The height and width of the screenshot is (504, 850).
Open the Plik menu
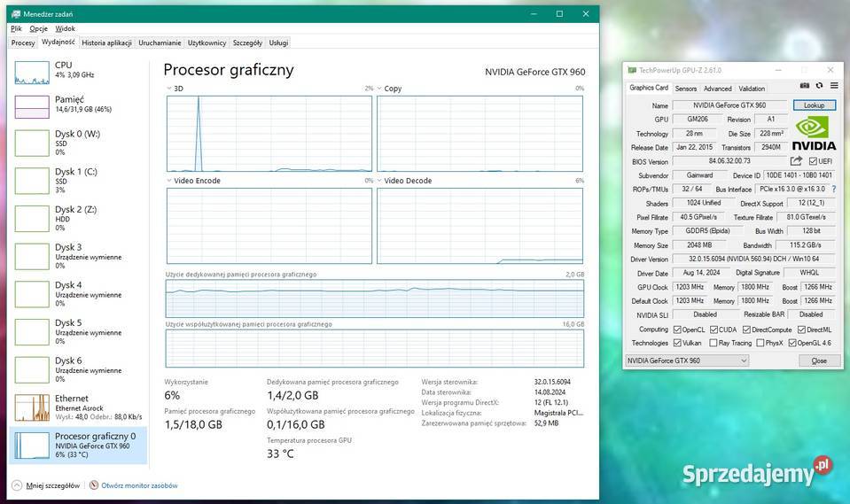(16, 28)
